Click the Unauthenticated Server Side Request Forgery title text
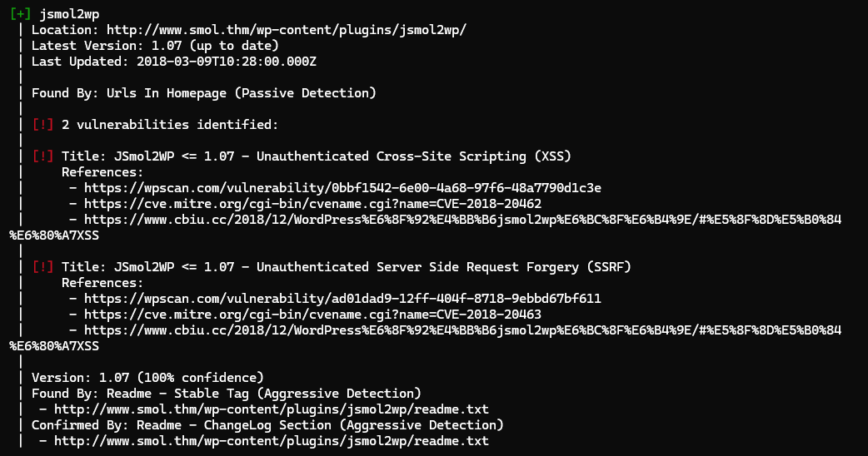868x456 pixels. tap(443, 267)
